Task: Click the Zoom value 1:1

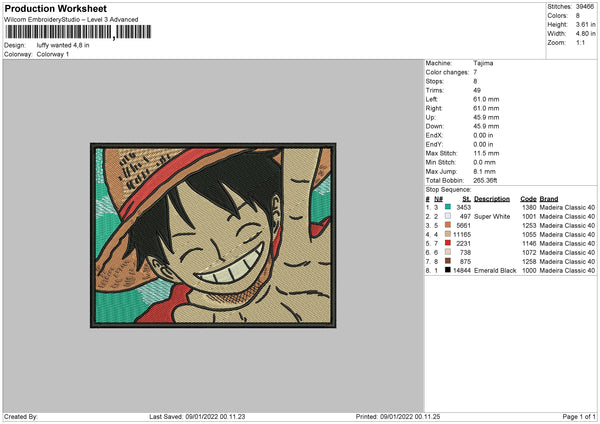Action: pyautogui.click(x=580, y=42)
